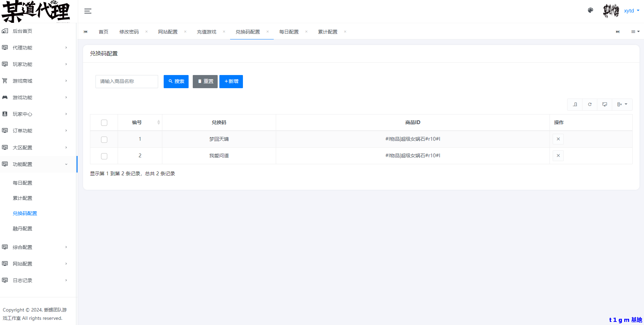Viewport: 644px width, 325px height.
Task: Collapse sidebar with the hamburger menu icon
Action: [88, 11]
